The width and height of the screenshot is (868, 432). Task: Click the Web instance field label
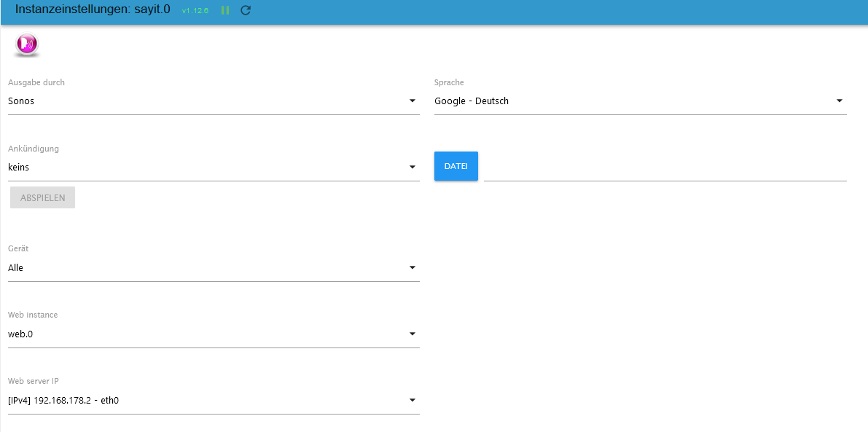[33, 315]
